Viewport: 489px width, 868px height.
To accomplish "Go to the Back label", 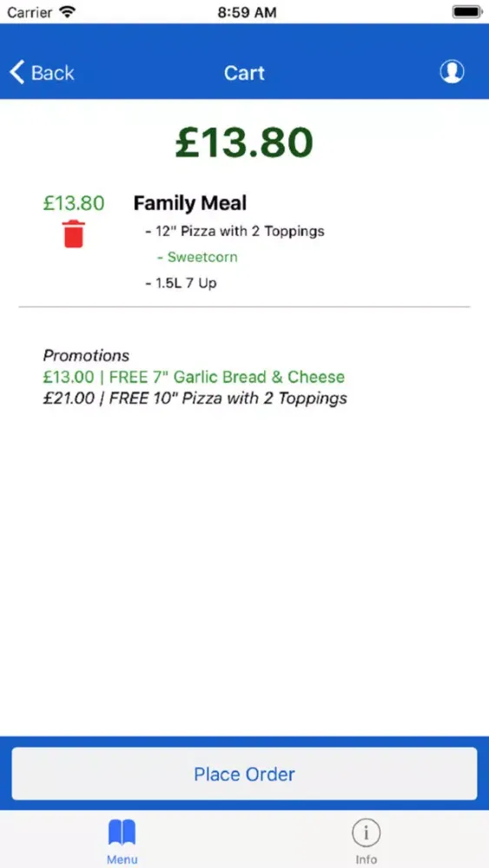I will click(53, 73).
